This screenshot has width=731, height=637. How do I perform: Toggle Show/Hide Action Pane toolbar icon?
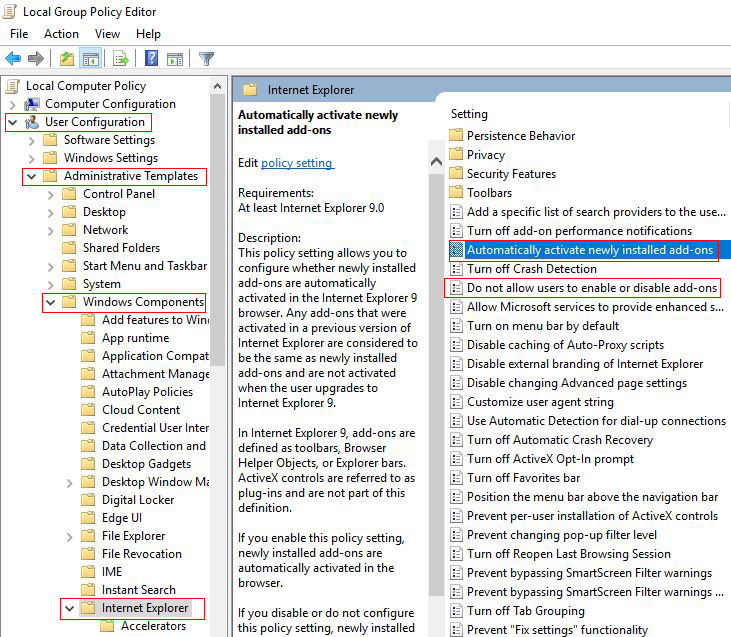[x=175, y=59]
